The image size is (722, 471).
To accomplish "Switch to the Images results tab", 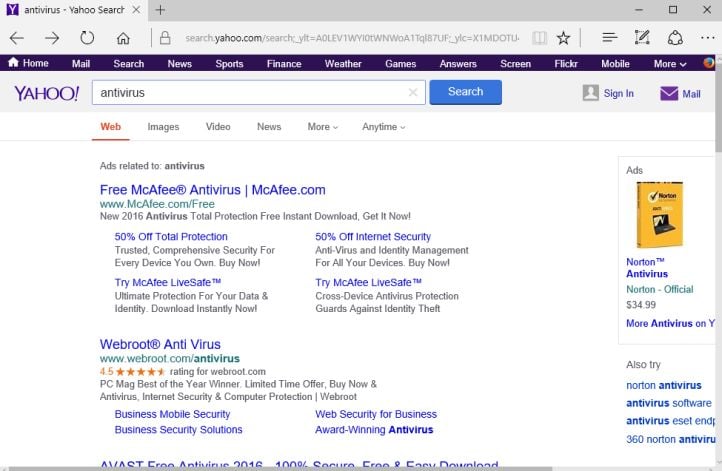I will click(x=163, y=127).
